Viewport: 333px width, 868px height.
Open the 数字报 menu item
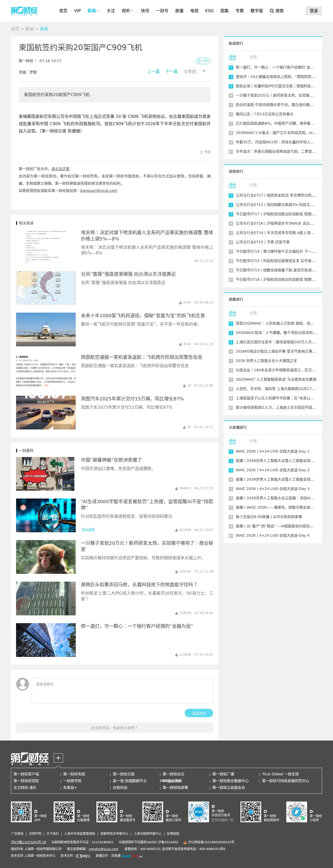[256, 11]
